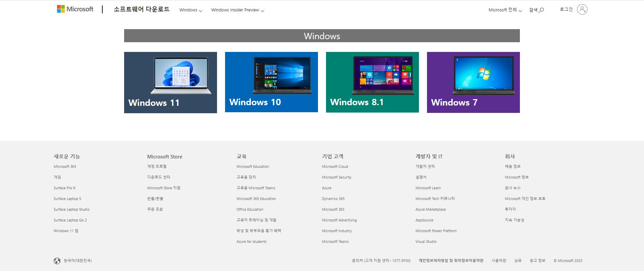The width and height of the screenshot is (644, 271).
Task: Open the 주문 조회 link
Action: (x=155, y=209)
